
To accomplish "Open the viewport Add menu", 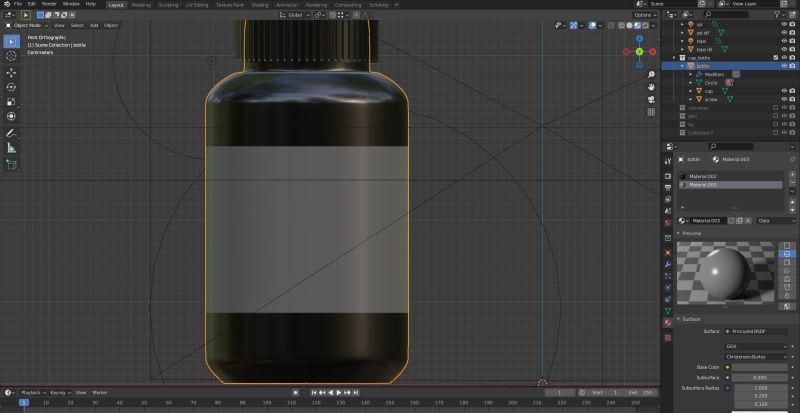I will [94, 25].
